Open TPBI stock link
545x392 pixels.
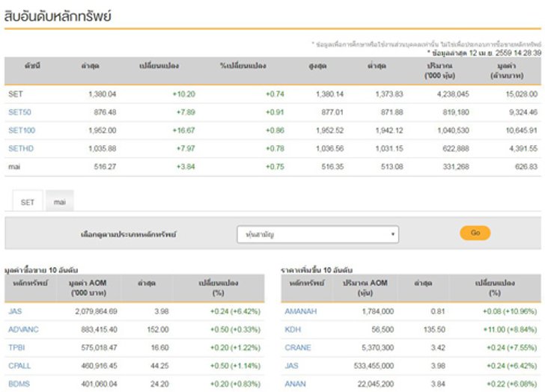point(16,348)
